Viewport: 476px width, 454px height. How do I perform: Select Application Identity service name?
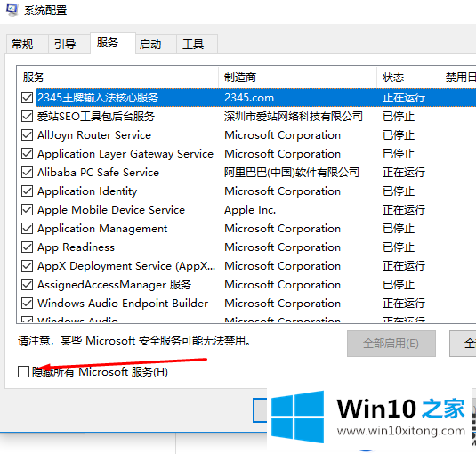pyautogui.click(x=87, y=191)
